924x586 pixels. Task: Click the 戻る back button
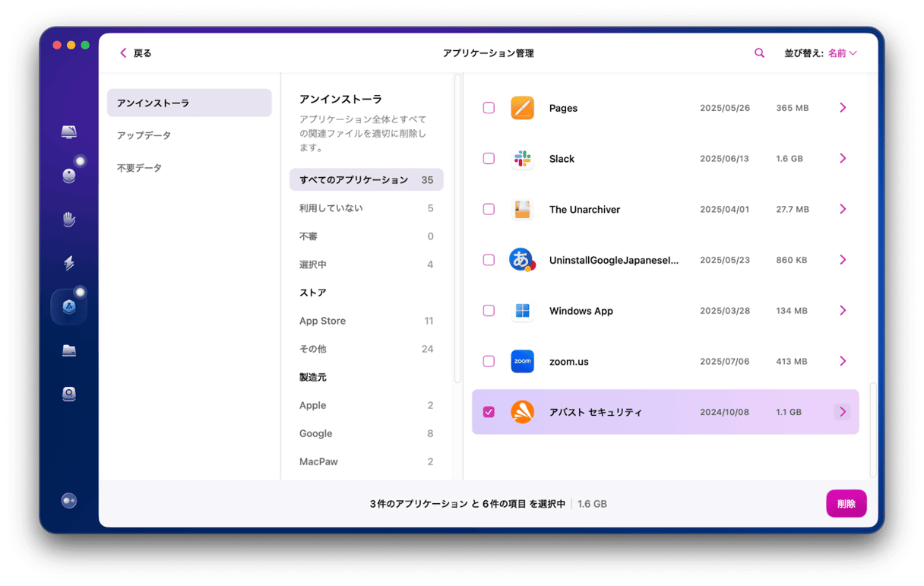pos(136,53)
